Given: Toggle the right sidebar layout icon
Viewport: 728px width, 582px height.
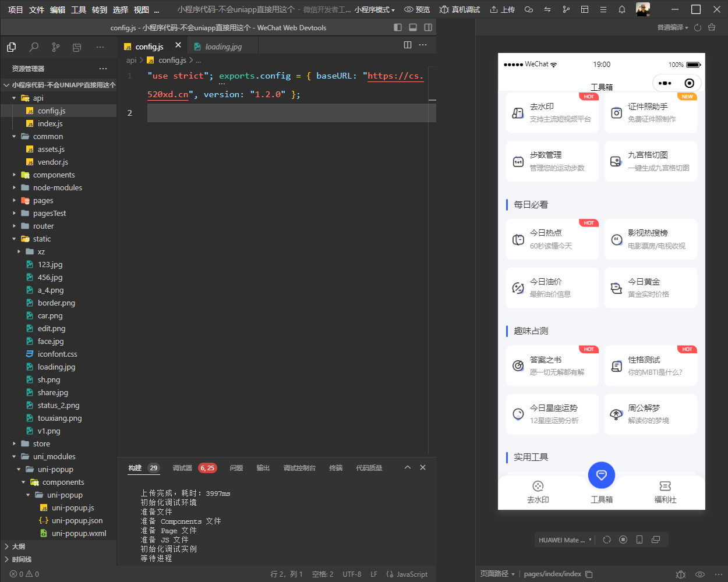Looking at the screenshot, I should pos(428,27).
